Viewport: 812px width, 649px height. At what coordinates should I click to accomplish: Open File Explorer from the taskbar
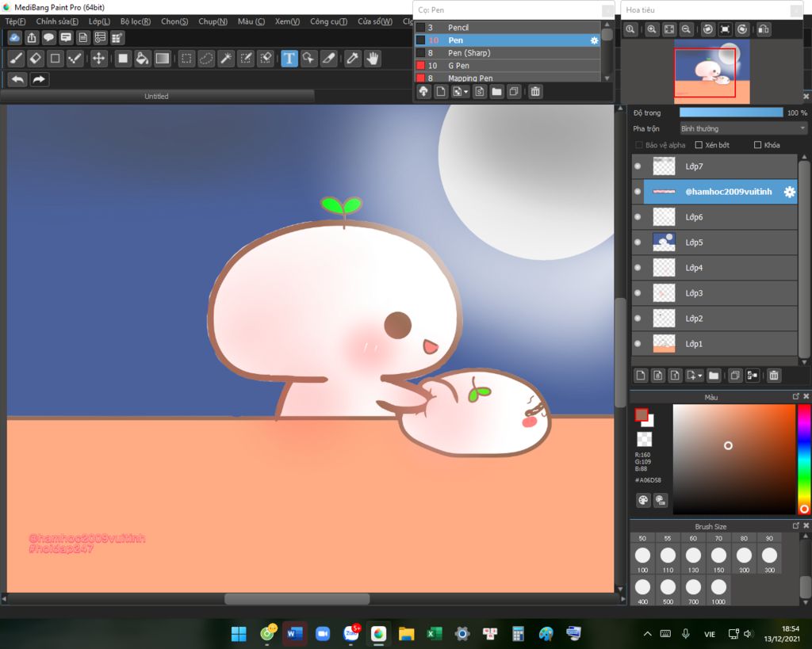pyautogui.click(x=407, y=633)
